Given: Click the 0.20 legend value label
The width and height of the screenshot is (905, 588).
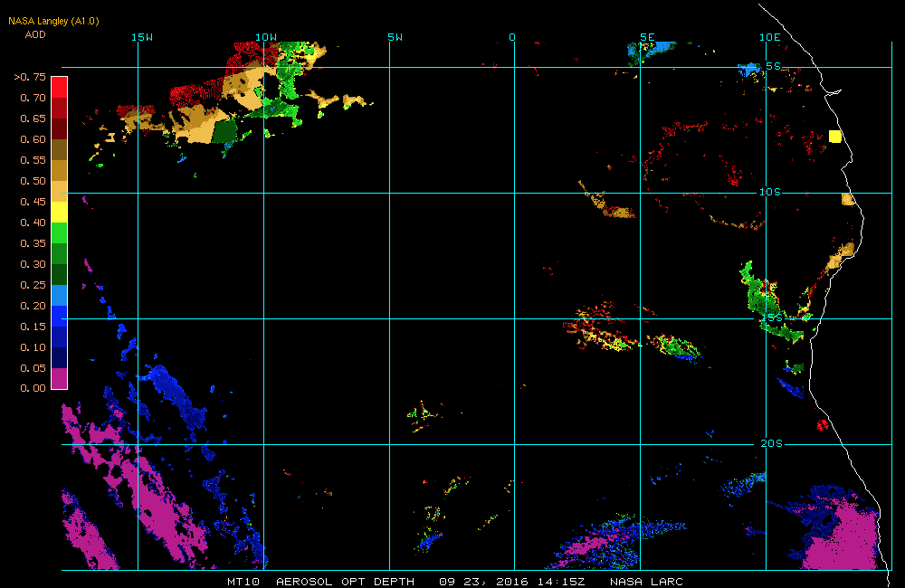Looking at the screenshot, I should [33, 306].
